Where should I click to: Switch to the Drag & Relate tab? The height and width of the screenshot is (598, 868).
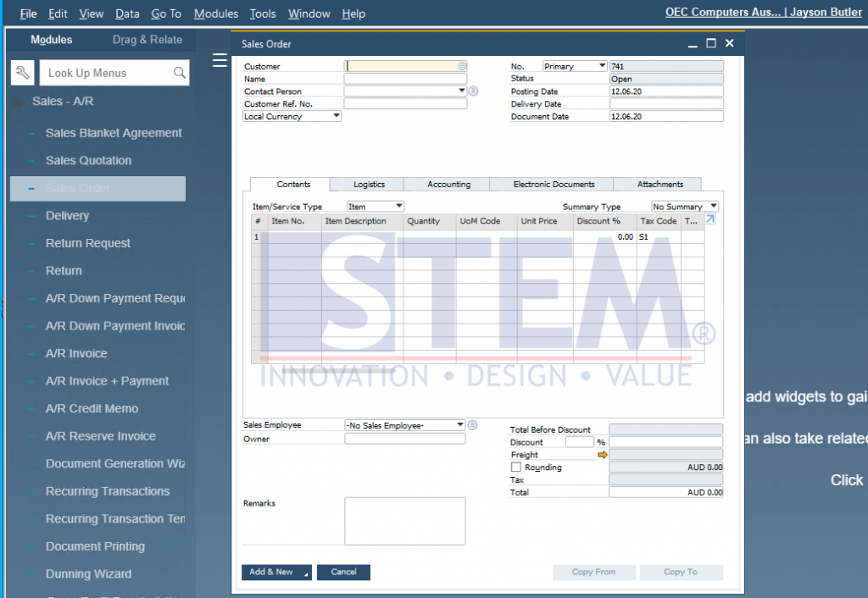click(x=147, y=40)
